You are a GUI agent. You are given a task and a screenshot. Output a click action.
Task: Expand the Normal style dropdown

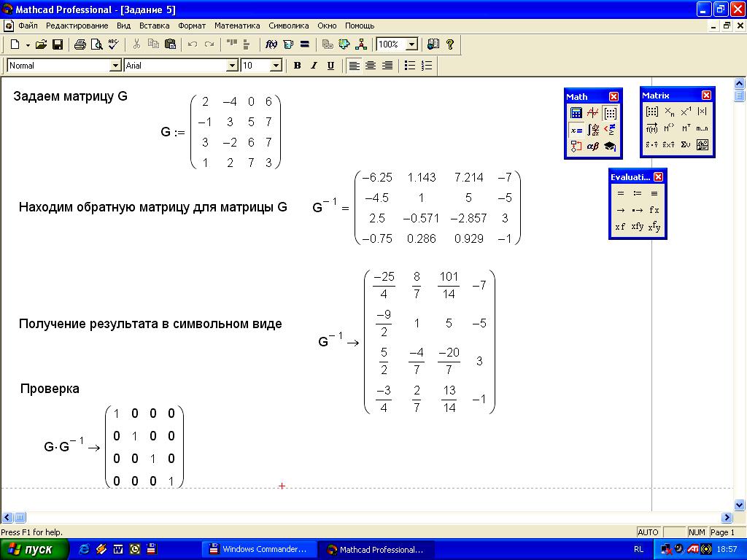point(115,66)
